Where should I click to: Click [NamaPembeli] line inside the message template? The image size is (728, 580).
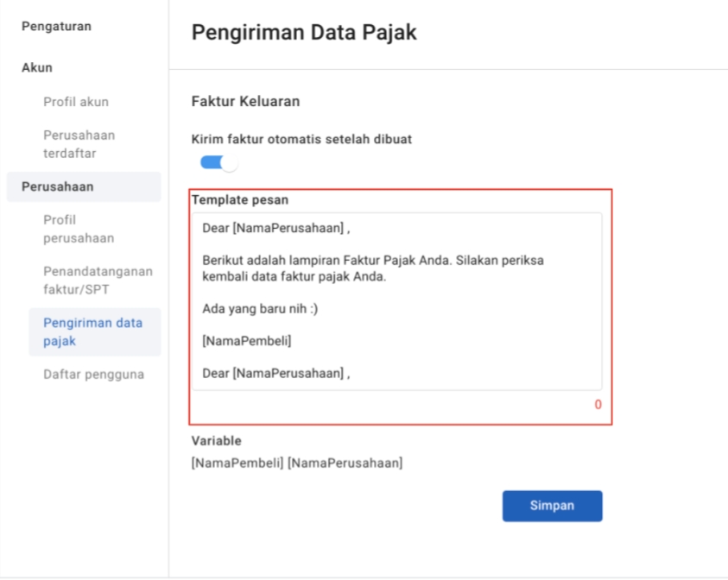pos(246,342)
